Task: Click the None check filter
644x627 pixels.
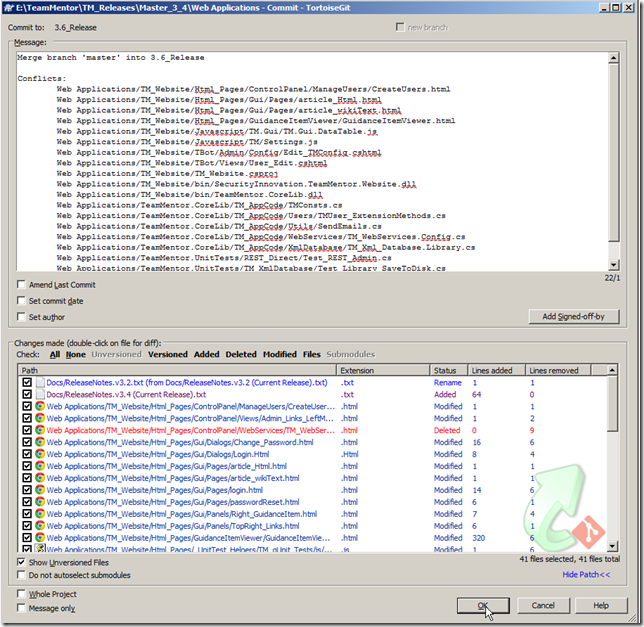Action: (76, 354)
